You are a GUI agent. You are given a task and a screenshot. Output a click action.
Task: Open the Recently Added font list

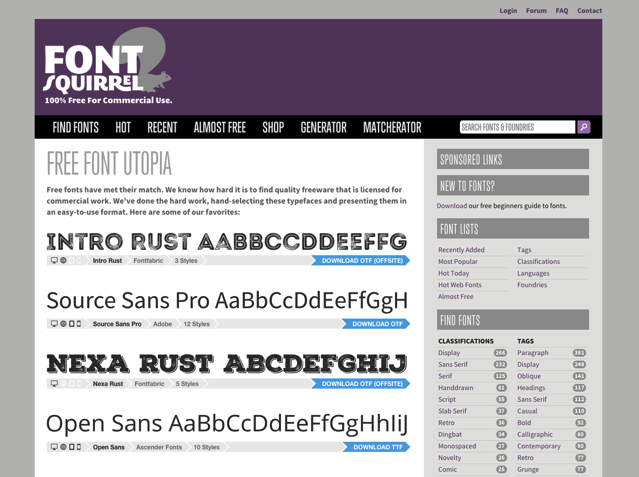(461, 250)
